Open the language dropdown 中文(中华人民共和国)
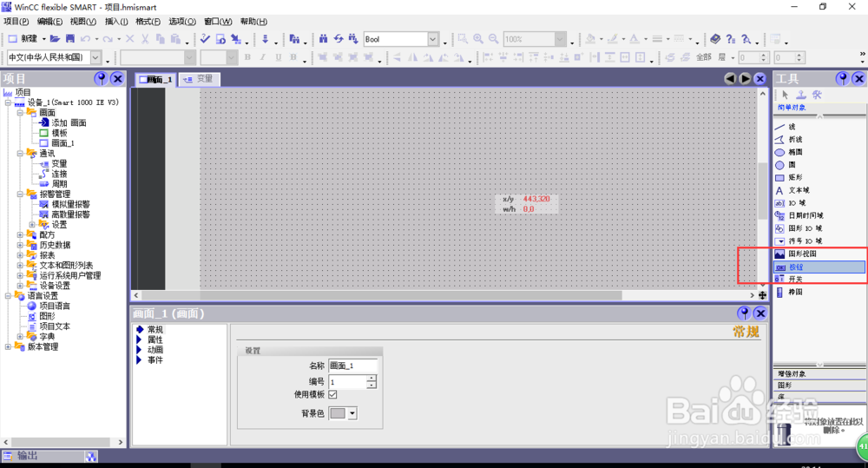Viewport: 868px width, 468px height. tap(95, 57)
